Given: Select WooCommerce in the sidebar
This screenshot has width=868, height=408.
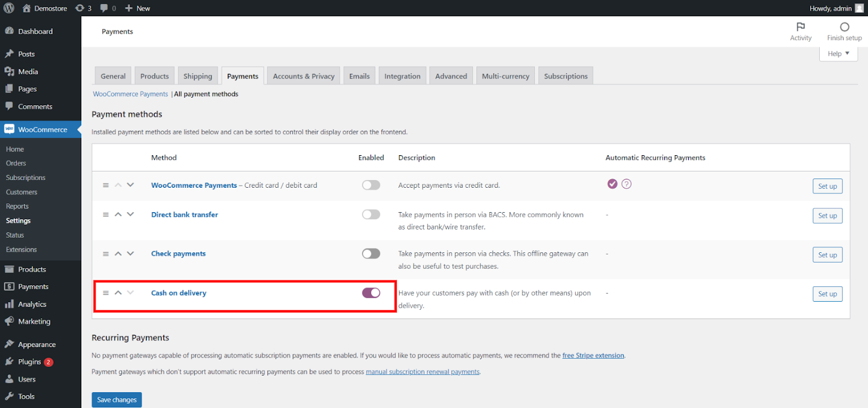Looking at the screenshot, I should point(41,129).
